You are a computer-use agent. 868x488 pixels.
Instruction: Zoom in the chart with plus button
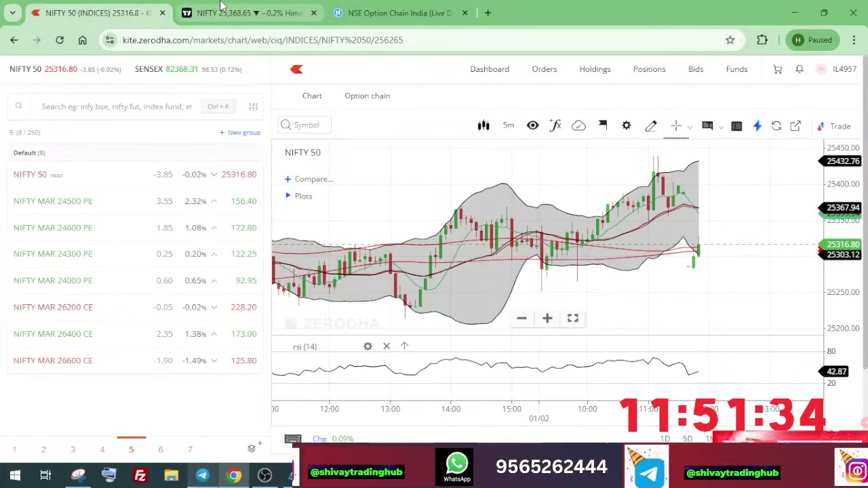point(547,319)
